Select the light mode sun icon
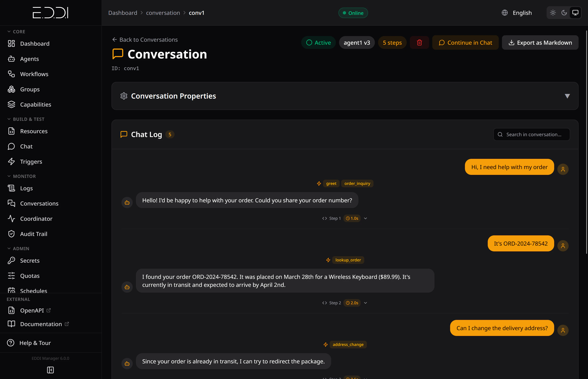Image resolution: width=588 pixels, height=379 pixels. tap(553, 13)
